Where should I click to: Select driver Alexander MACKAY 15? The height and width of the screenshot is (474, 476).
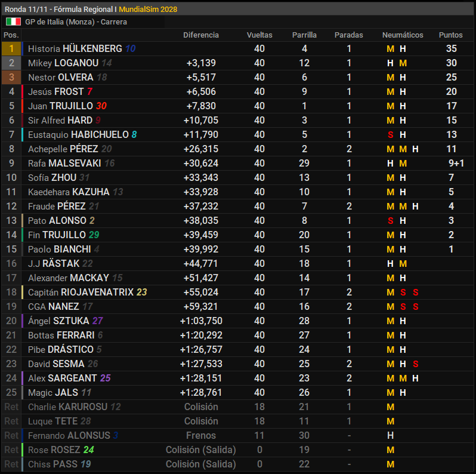[75, 278]
